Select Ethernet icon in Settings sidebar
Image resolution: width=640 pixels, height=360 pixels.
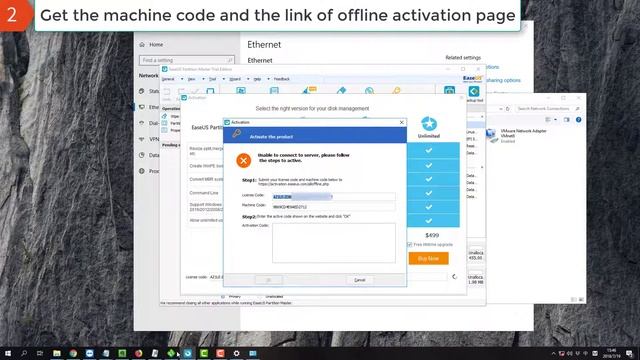pos(142,107)
